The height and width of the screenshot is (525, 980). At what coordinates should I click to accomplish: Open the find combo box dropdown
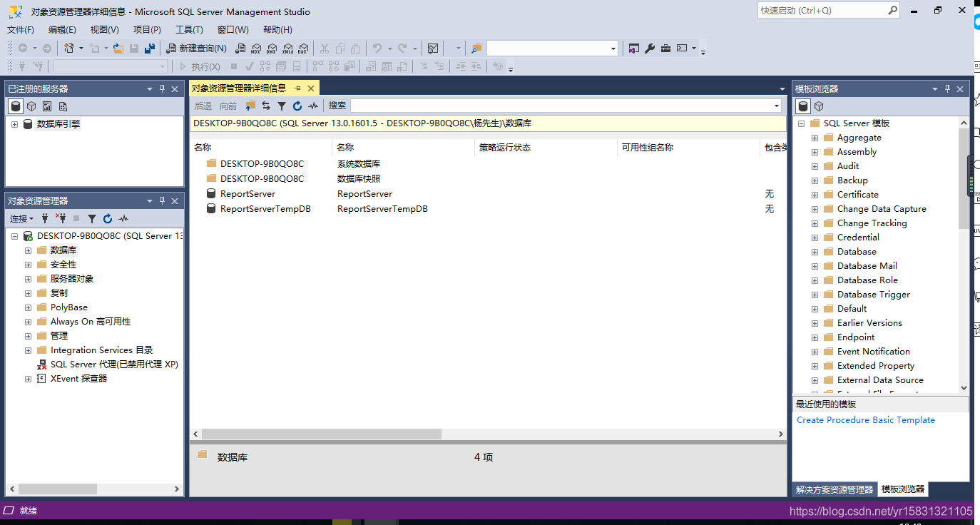(613, 49)
